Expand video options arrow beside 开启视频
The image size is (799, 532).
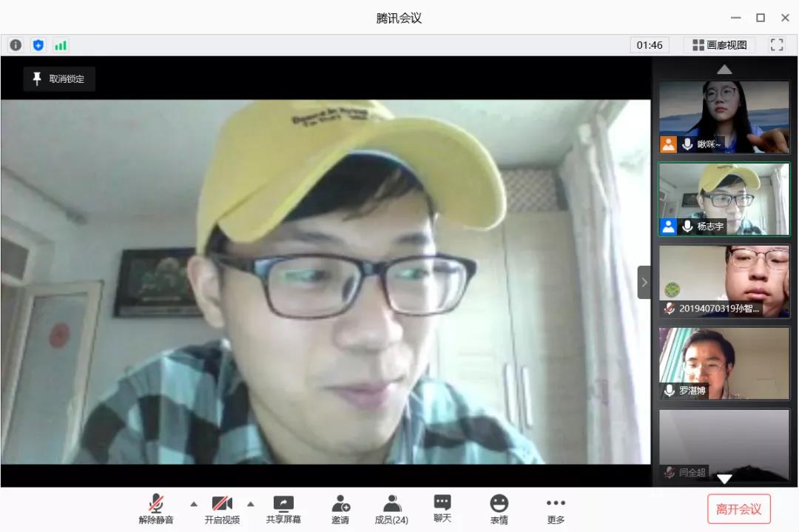tap(250, 504)
